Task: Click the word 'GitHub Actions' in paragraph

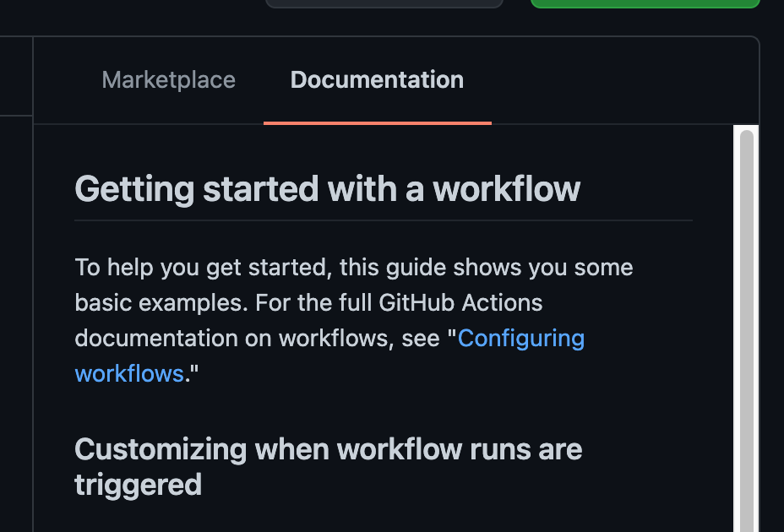Action: 460,303
